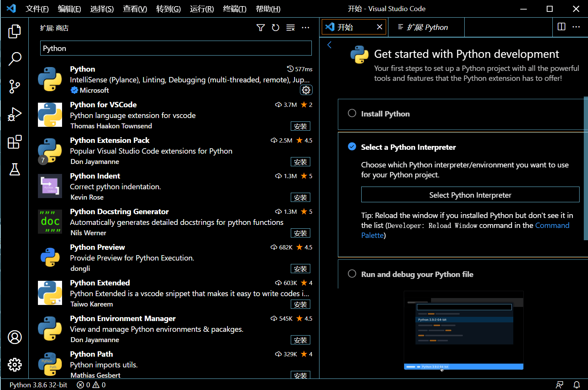Open notifications bell in status bar
This screenshot has width=588, height=390.
[577, 385]
